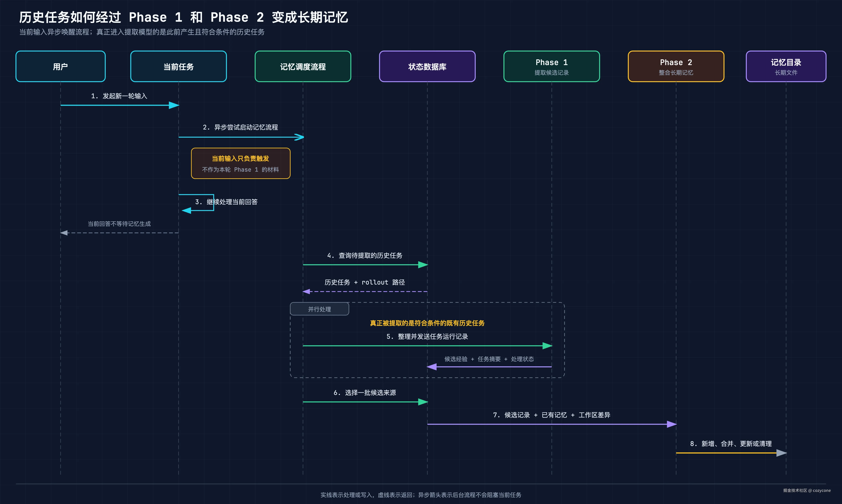Click the 并行处理 frame label
Image resolution: width=842 pixels, height=504 pixels.
point(319,309)
